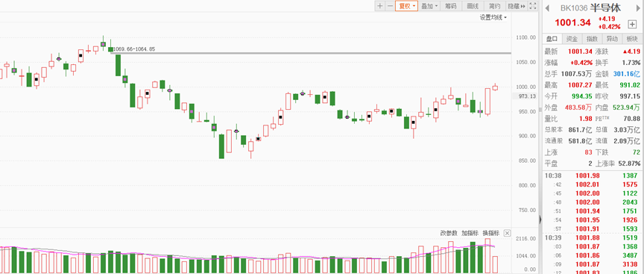644x274 pixels.
Task: Collapse the right side panel handle
Action: click(540, 219)
